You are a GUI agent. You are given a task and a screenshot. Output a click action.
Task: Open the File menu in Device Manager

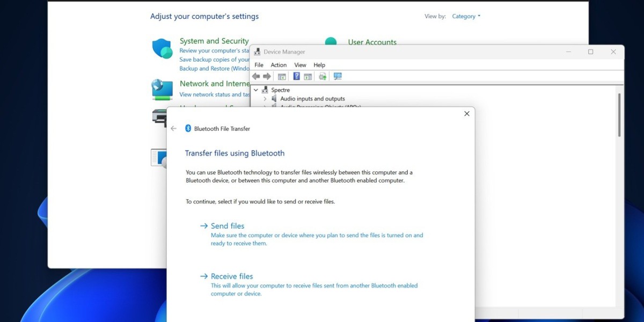(259, 65)
